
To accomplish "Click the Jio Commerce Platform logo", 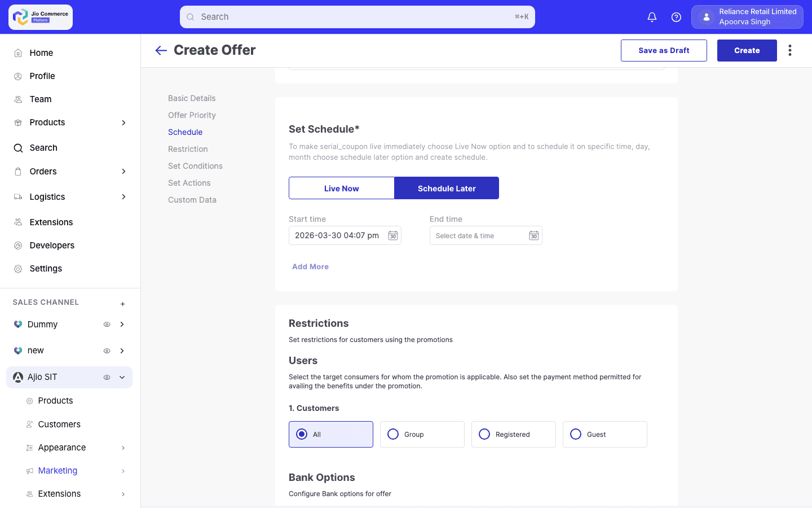I will pos(41,17).
